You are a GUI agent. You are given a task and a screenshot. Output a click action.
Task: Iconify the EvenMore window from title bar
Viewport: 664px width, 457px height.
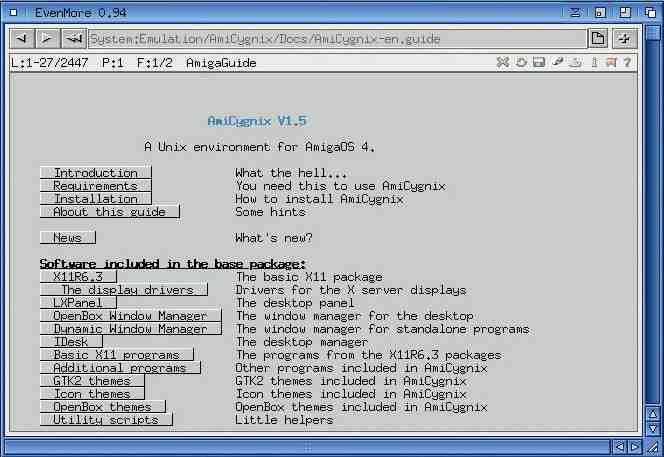pyautogui.click(x=575, y=12)
